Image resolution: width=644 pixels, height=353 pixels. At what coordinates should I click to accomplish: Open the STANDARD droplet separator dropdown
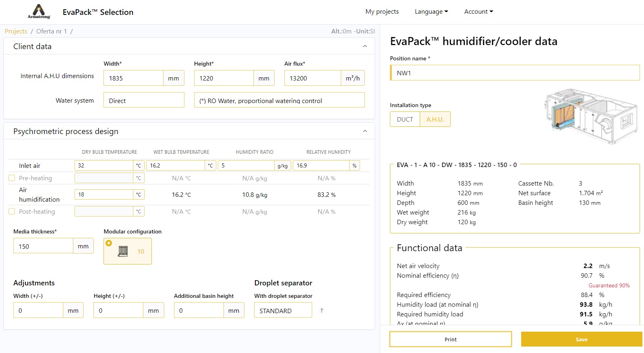pyautogui.click(x=283, y=310)
